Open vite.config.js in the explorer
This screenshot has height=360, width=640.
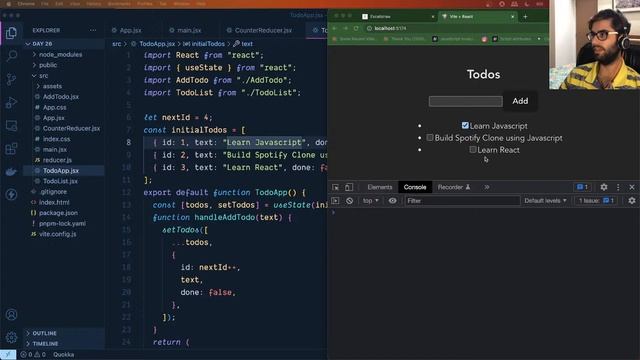click(x=58, y=234)
